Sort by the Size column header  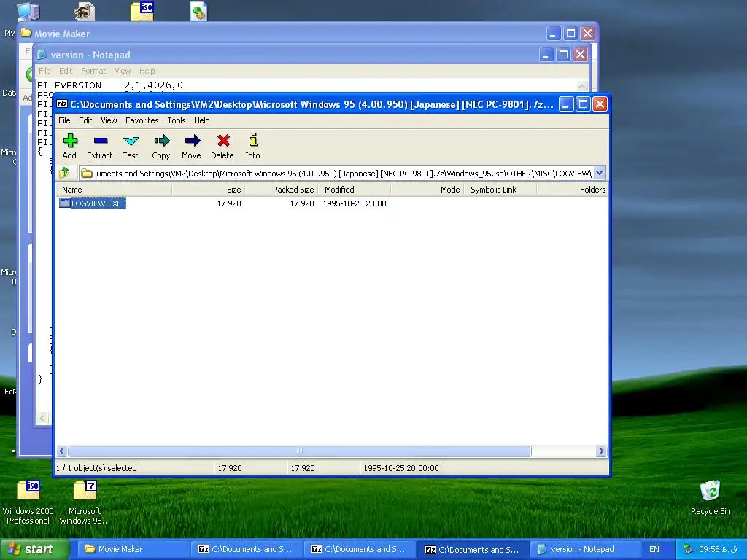(208, 190)
